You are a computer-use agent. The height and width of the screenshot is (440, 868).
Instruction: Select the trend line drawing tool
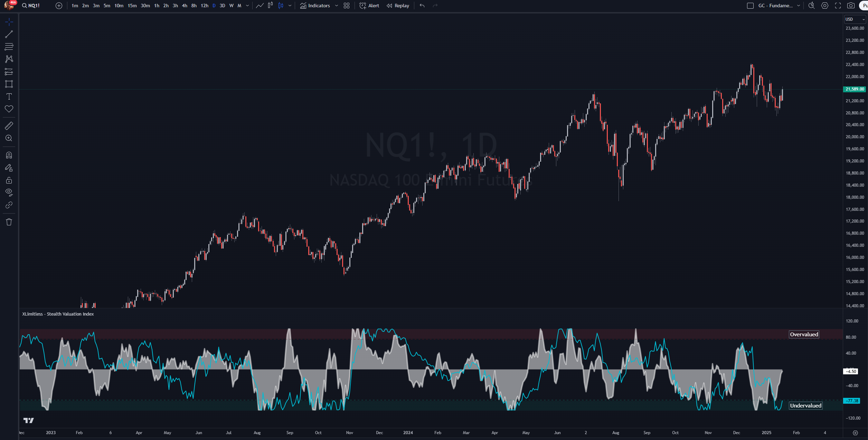coord(9,34)
